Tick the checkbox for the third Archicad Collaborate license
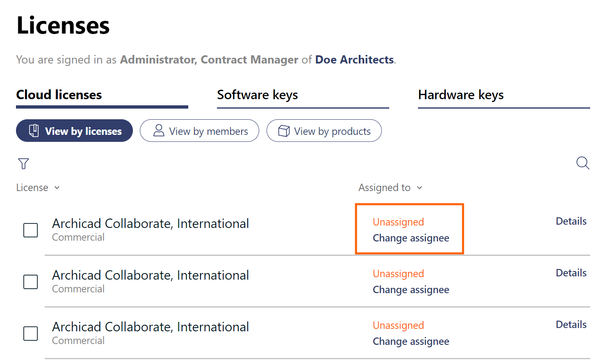 31,334
